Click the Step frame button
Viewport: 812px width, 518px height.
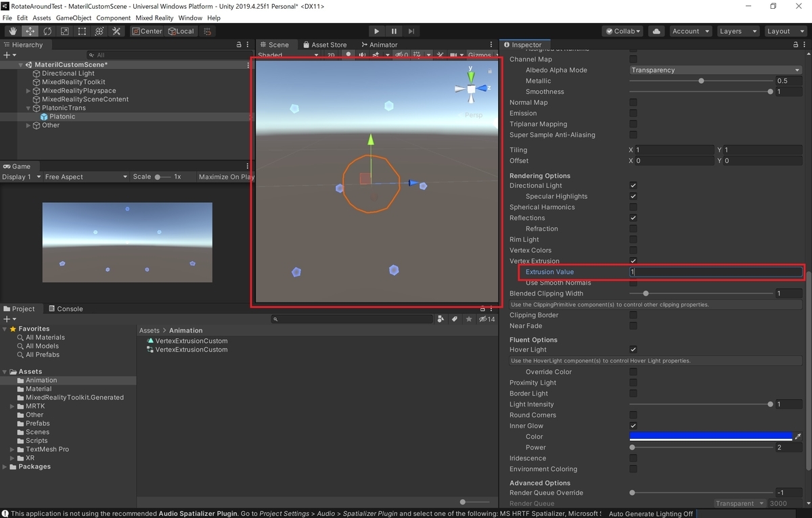click(411, 31)
